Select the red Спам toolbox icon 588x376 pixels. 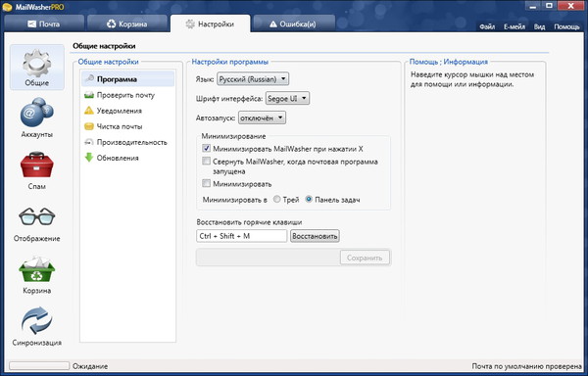coord(37,169)
